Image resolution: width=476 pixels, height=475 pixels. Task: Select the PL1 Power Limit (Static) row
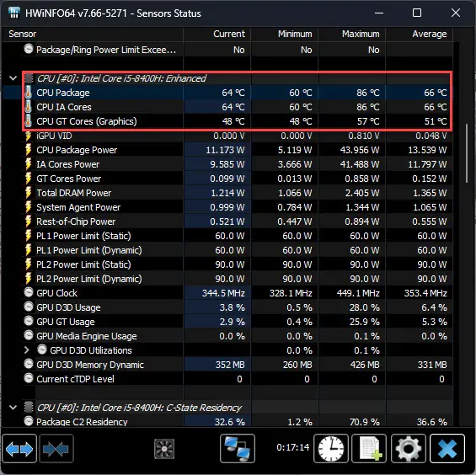point(237,236)
